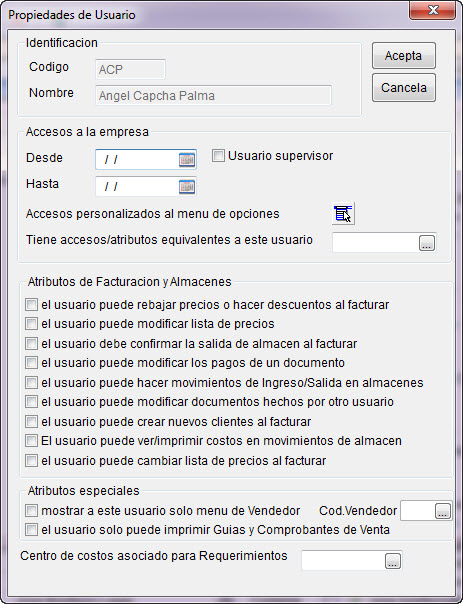Open personalized menu access options icon
The image size is (463, 604).
pyautogui.click(x=343, y=213)
